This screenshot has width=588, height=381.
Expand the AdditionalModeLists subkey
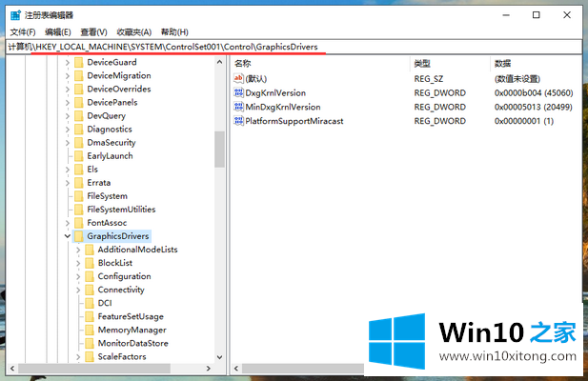click(x=77, y=250)
